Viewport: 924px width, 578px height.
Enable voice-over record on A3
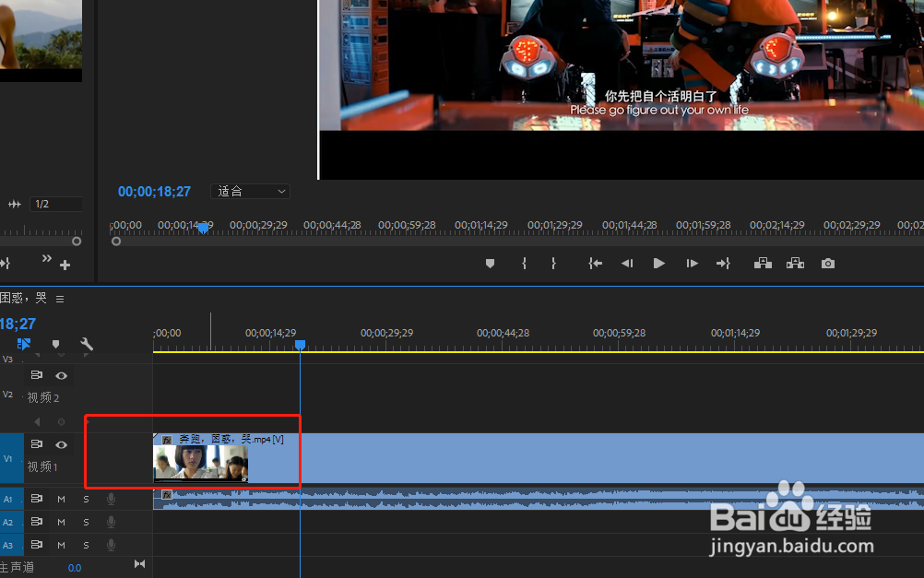[x=111, y=545]
